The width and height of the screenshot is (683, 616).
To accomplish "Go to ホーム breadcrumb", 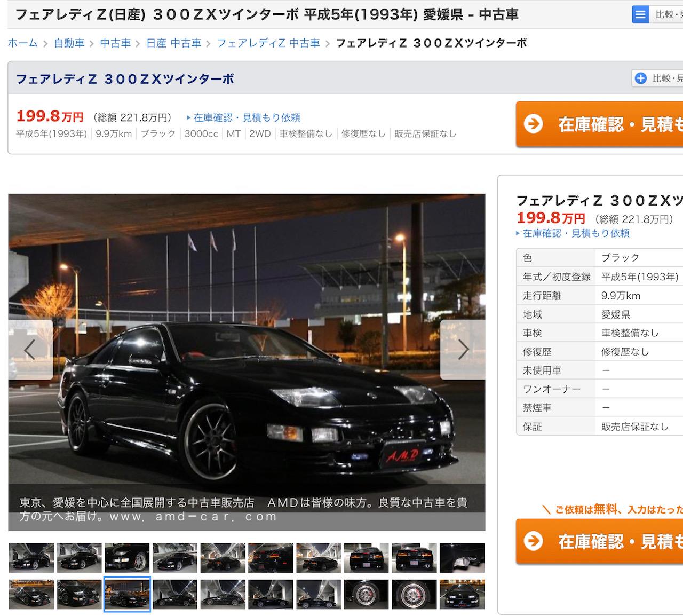I will [x=23, y=43].
